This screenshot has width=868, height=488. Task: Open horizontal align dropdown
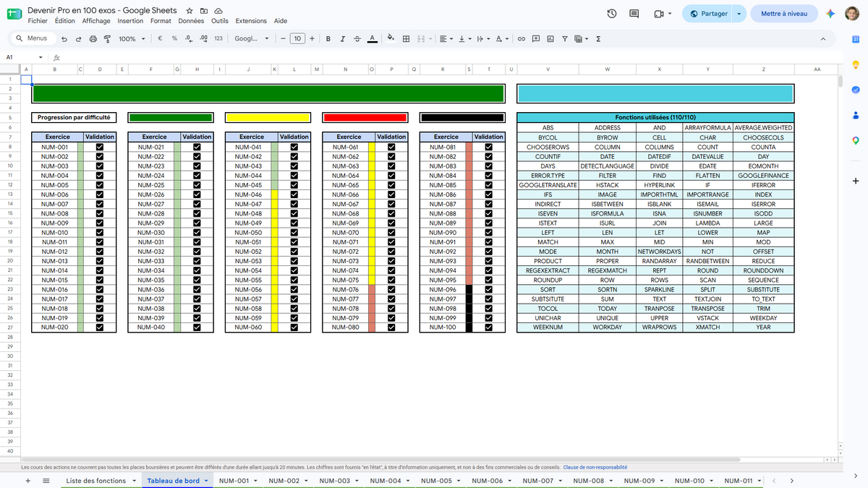(x=446, y=39)
